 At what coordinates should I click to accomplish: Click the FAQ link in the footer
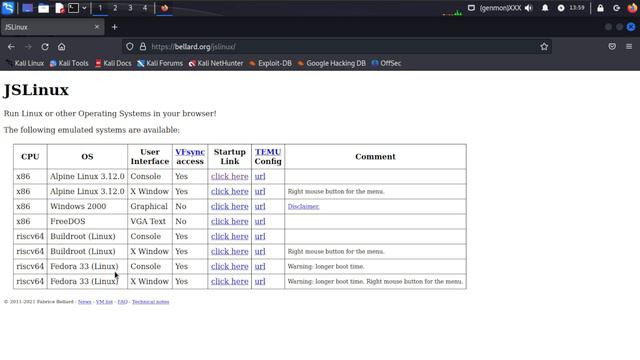(x=122, y=302)
